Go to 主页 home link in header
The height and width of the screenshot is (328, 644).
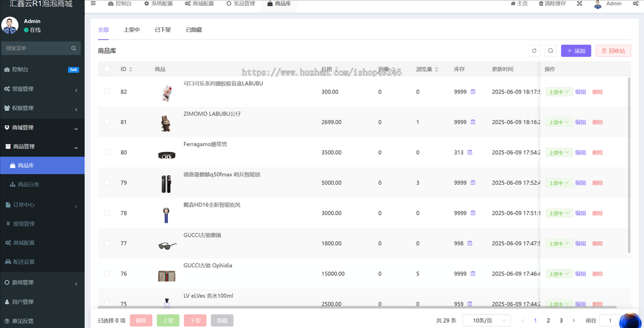519,4
